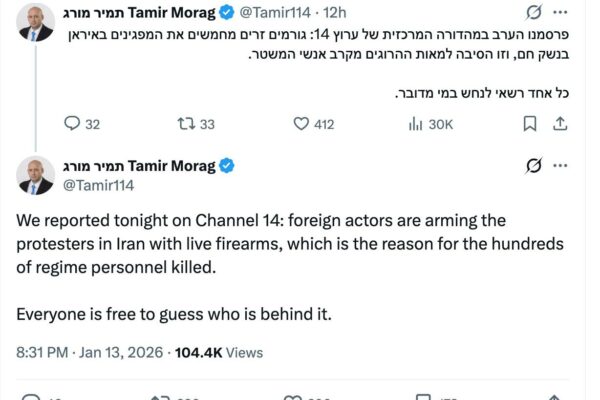The width and height of the screenshot is (600, 400).
Task: Open view analytics showing 30K
Action: pos(415,123)
